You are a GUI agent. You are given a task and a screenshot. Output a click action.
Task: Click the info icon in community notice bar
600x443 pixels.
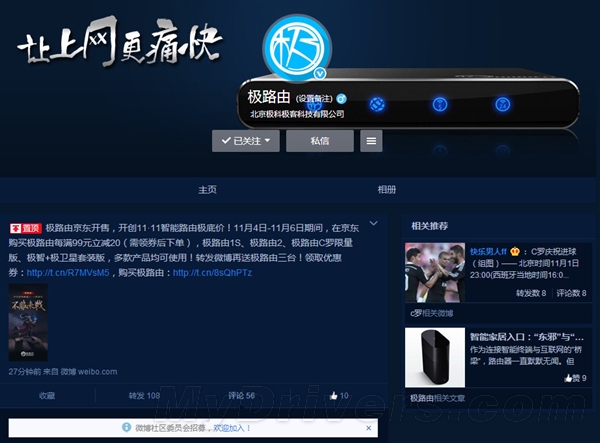[x=126, y=427]
